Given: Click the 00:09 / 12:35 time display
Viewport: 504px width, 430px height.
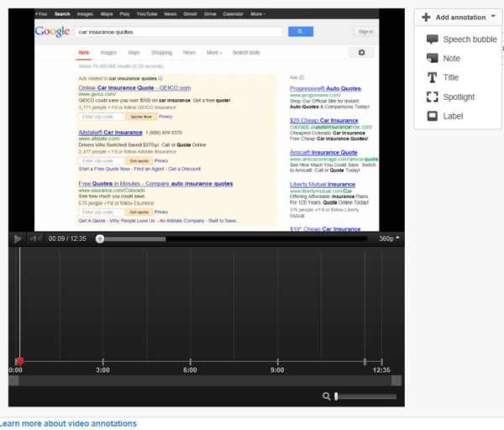Looking at the screenshot, I should pos(67,239).
